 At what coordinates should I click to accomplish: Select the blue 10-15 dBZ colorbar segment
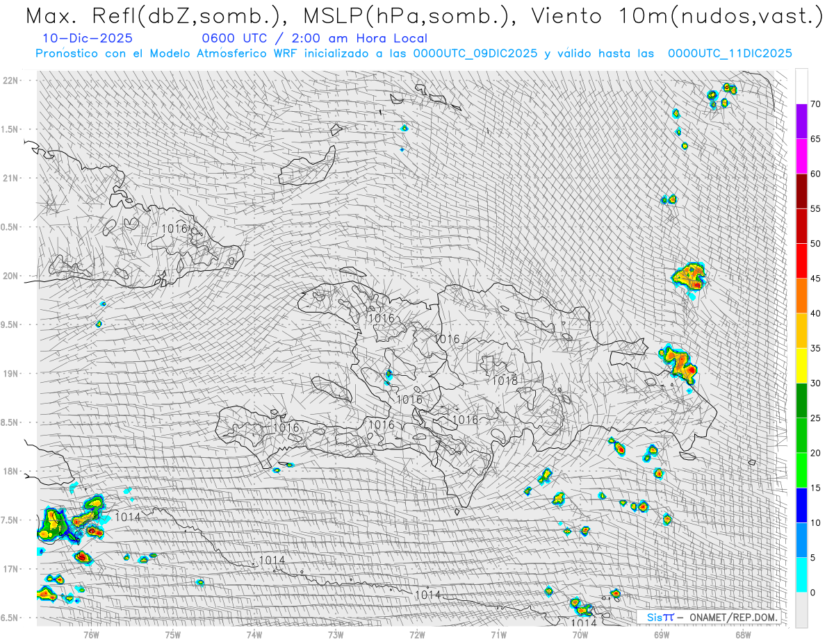(801, 505)
